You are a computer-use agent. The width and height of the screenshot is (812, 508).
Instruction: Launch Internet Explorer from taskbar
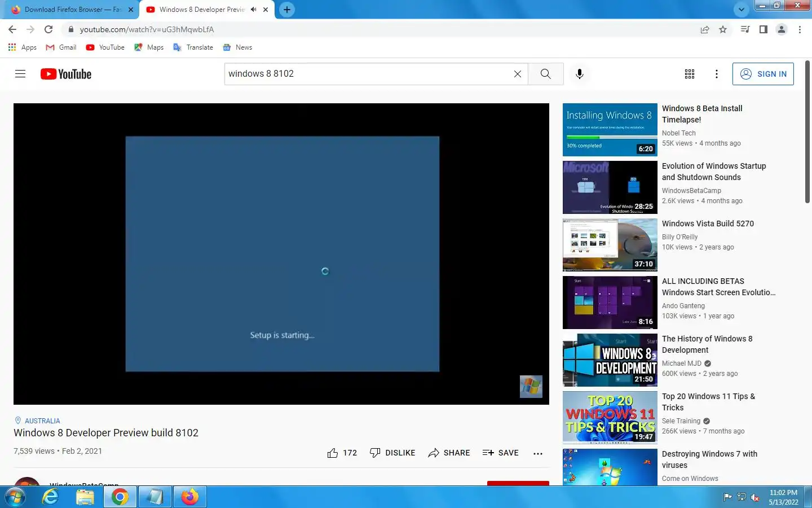point(51,497)
